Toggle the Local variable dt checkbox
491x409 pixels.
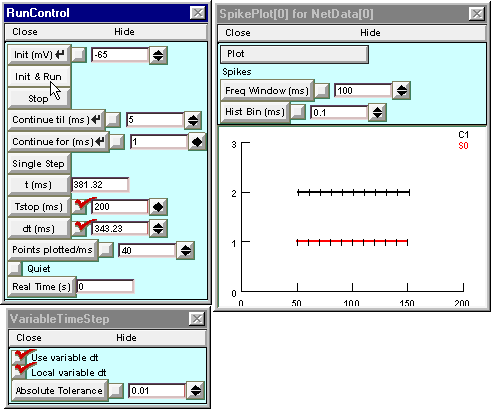coord(20,372)
